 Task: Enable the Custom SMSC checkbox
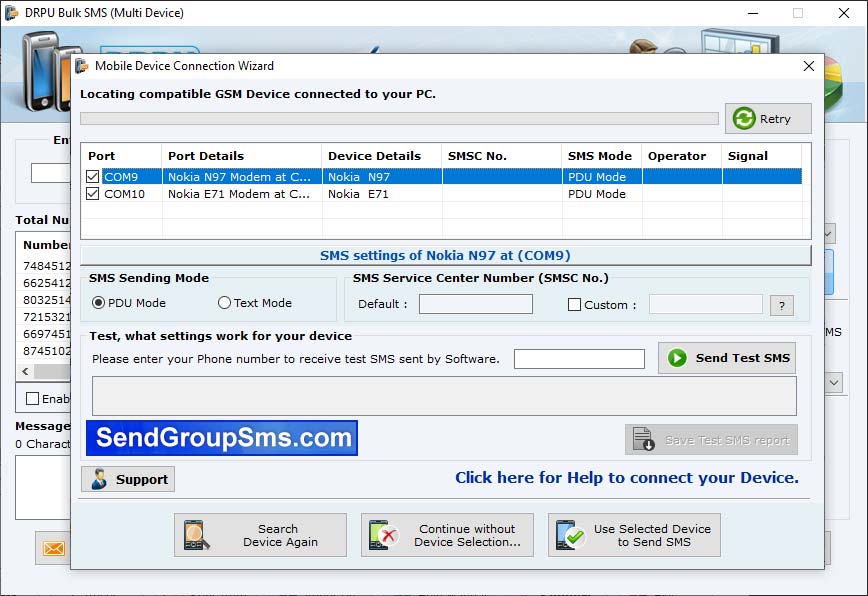(574, 304)
